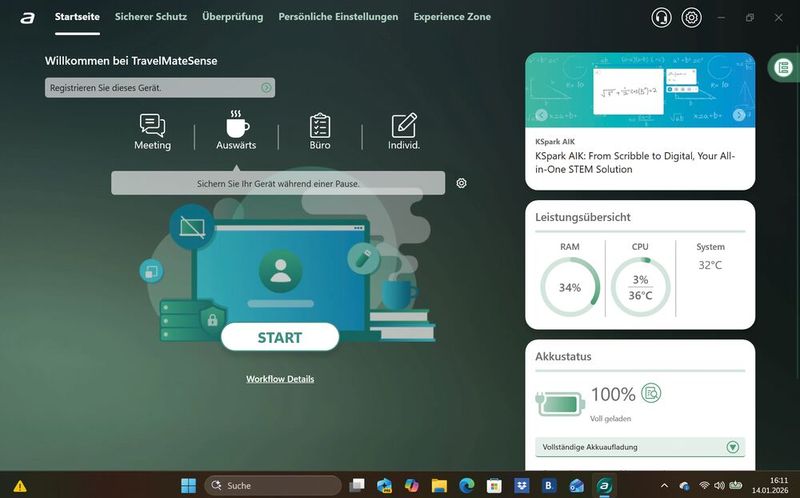Go to Persönliche Einstellungen tab
The image size is (800, 498).
click(x=338, y=17)
